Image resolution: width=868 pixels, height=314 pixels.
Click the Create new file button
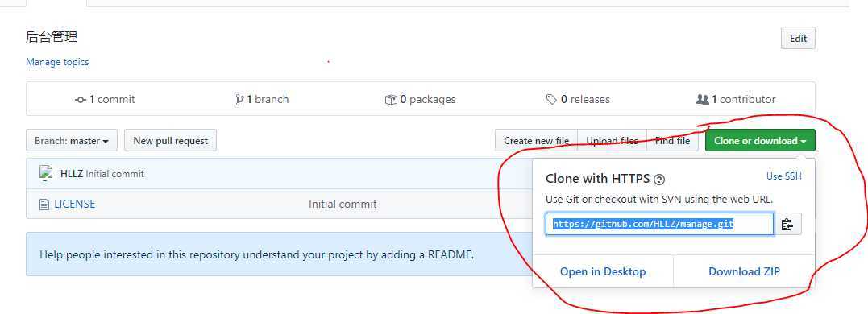536,140
